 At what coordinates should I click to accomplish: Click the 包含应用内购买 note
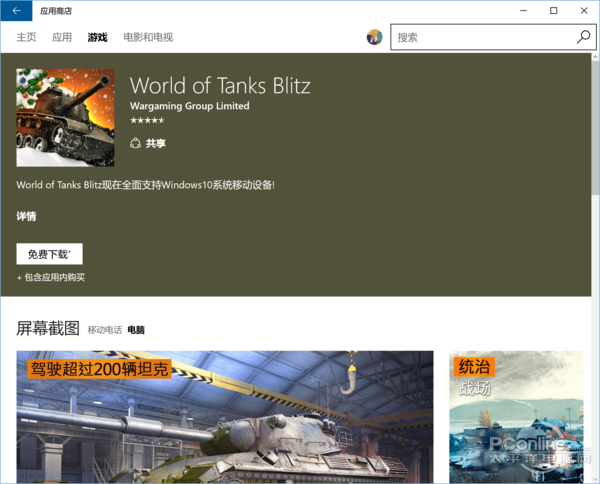pyautogui.click(x=51, y=277)
